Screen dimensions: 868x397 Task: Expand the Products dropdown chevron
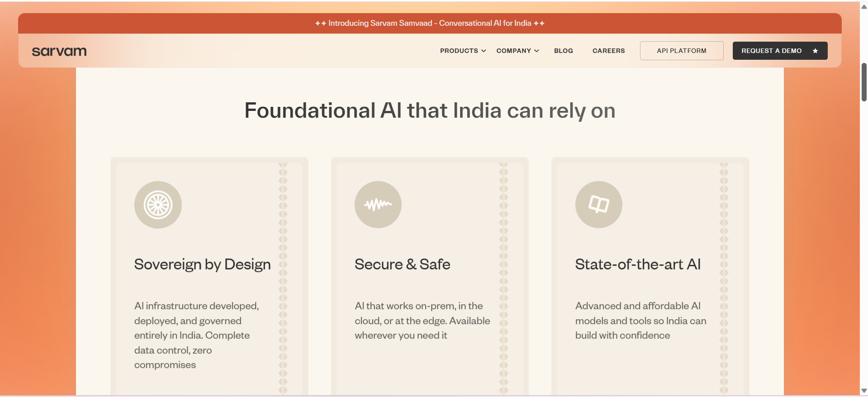pos(484,51)
